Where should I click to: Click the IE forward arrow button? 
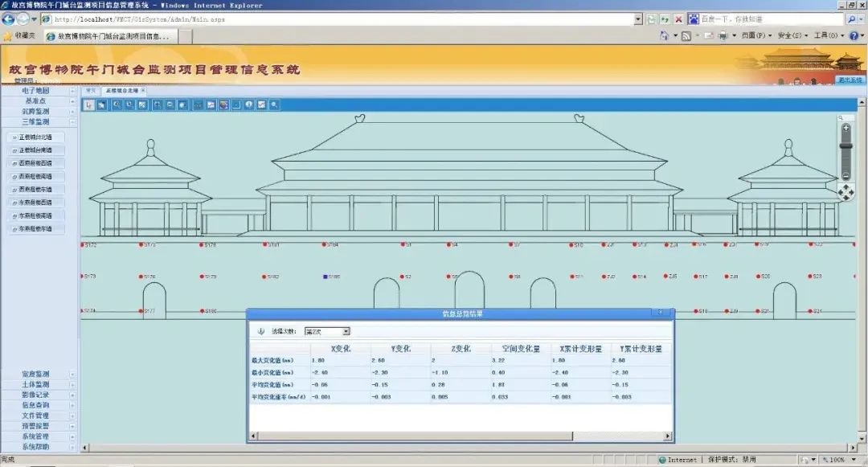[23, 19]
